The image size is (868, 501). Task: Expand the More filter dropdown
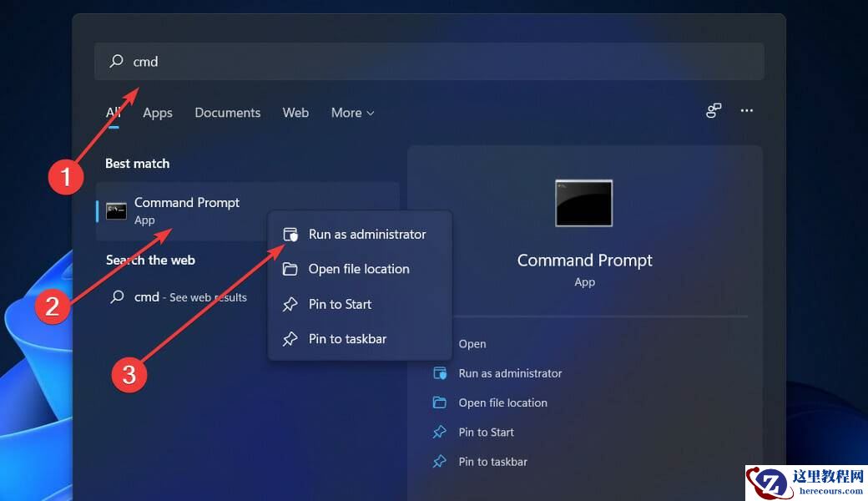point(352,113)
